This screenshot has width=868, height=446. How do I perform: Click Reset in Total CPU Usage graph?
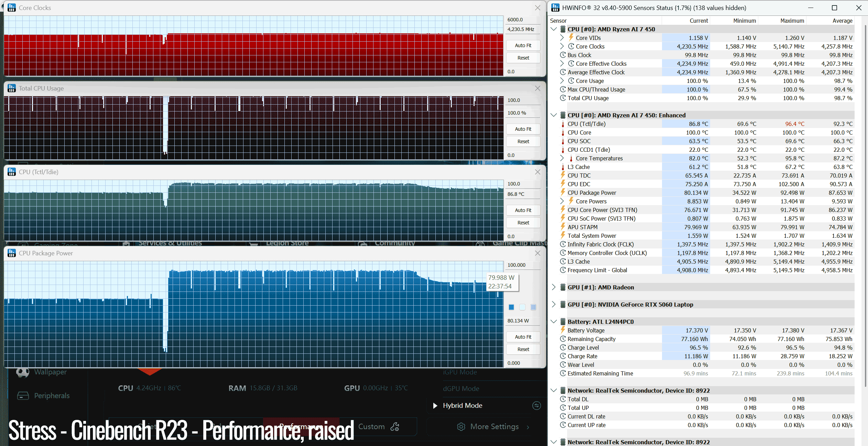[x=523, y=141]
